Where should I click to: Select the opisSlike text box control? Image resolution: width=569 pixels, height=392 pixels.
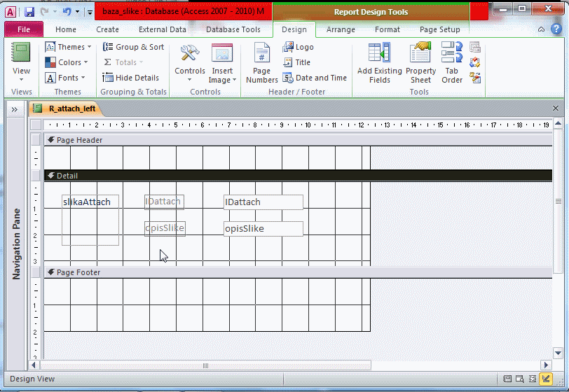[x=263, y=229]
